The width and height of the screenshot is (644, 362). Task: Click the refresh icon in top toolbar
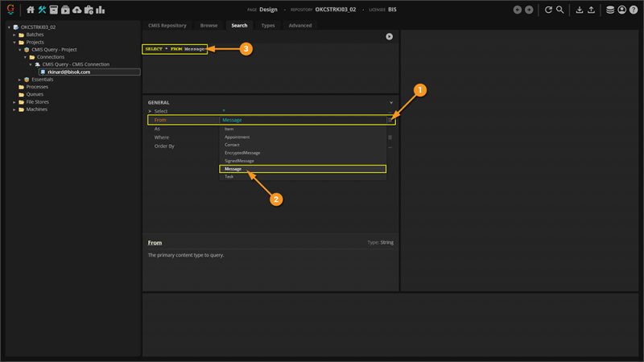point(548,10)
